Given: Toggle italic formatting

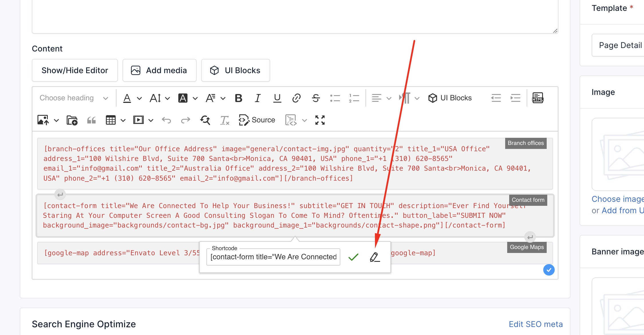Looking at the screenshot, I should click(x=258, y=98).
